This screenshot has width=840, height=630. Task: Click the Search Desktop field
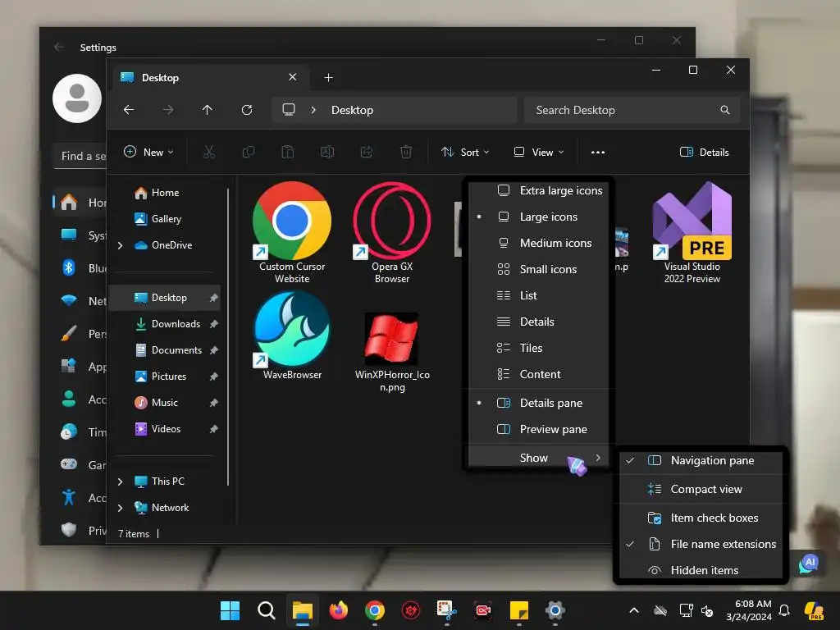(632, 110)
